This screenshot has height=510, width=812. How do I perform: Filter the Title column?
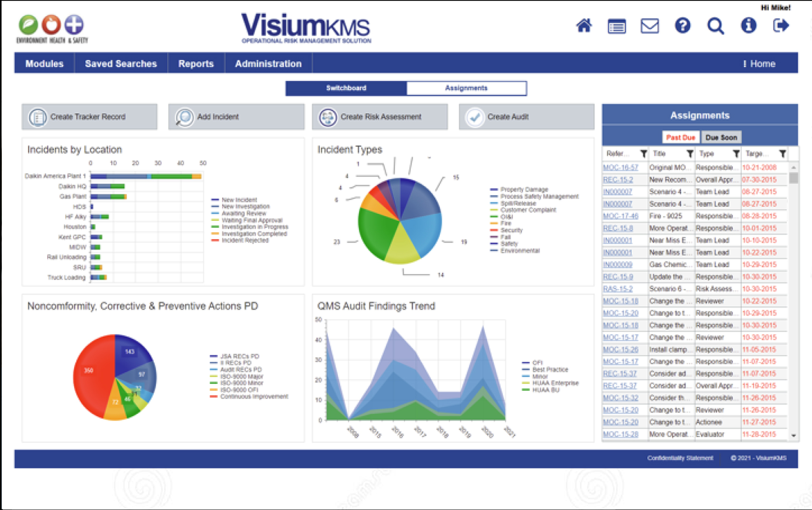[690, 154]
